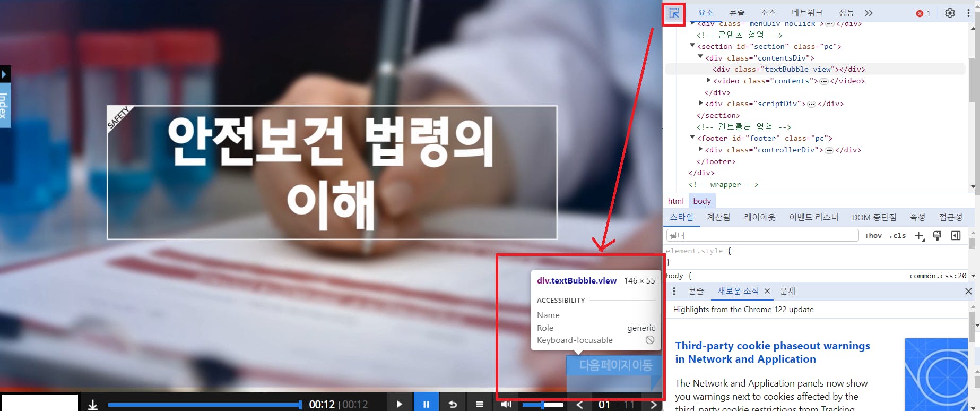Mute the player sound

click(x=506, y=404)
